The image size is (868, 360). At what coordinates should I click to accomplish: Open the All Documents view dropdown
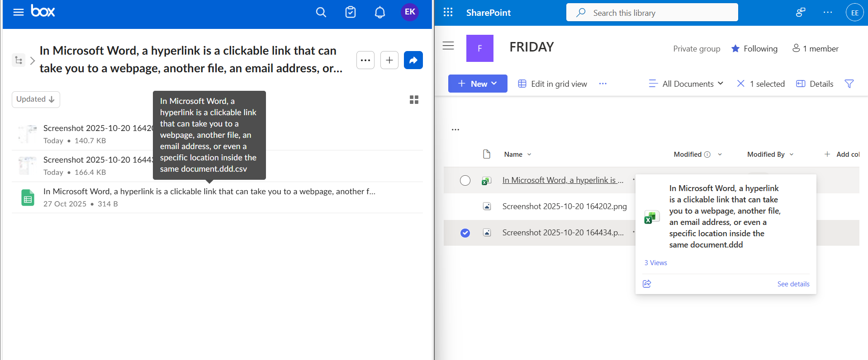tap(686, 84)
